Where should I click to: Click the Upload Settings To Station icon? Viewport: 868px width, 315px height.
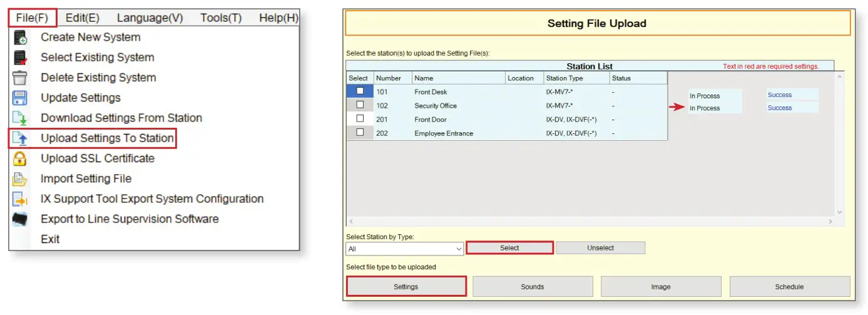point(20,138)
